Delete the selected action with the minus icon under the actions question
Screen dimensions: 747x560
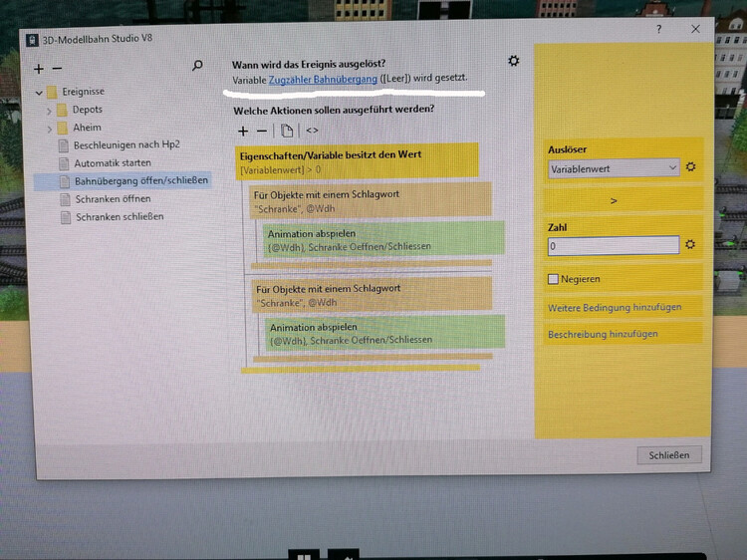[x=262, y=132]
